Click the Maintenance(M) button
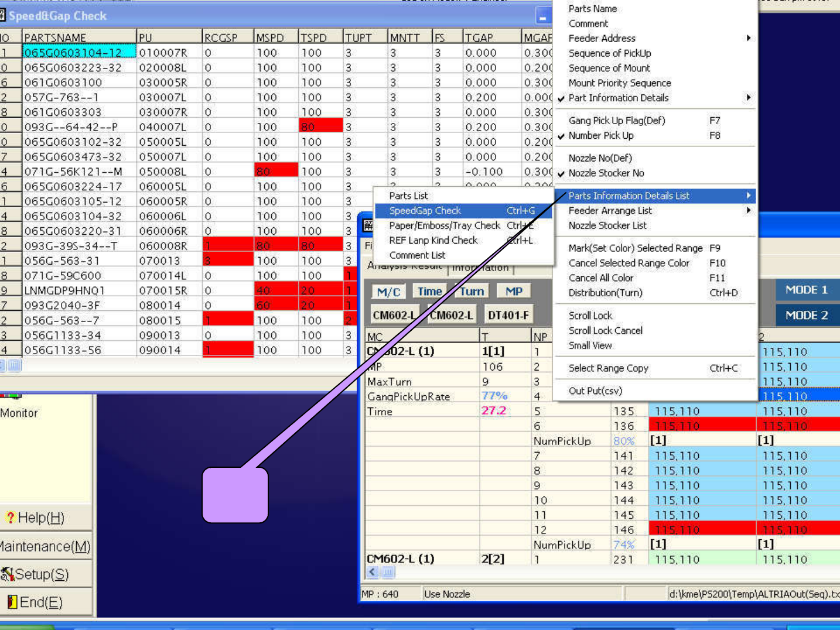 [x=46, y=546]
